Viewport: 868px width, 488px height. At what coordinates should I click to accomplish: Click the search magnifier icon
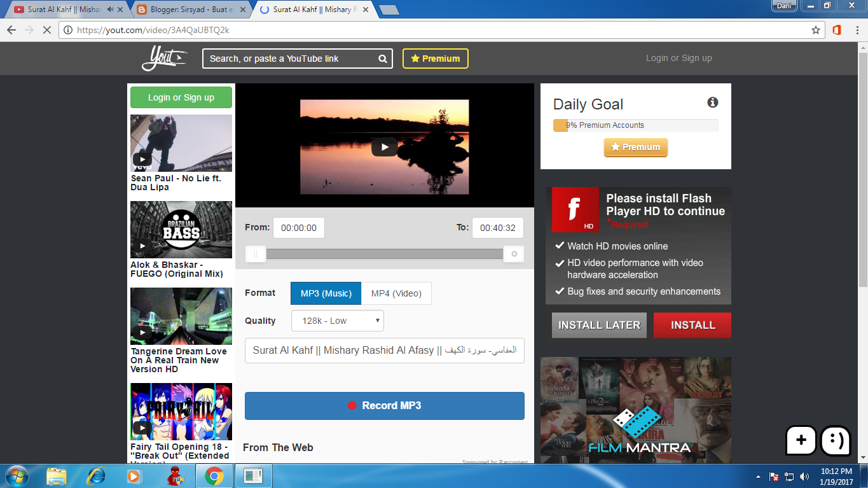383,59
